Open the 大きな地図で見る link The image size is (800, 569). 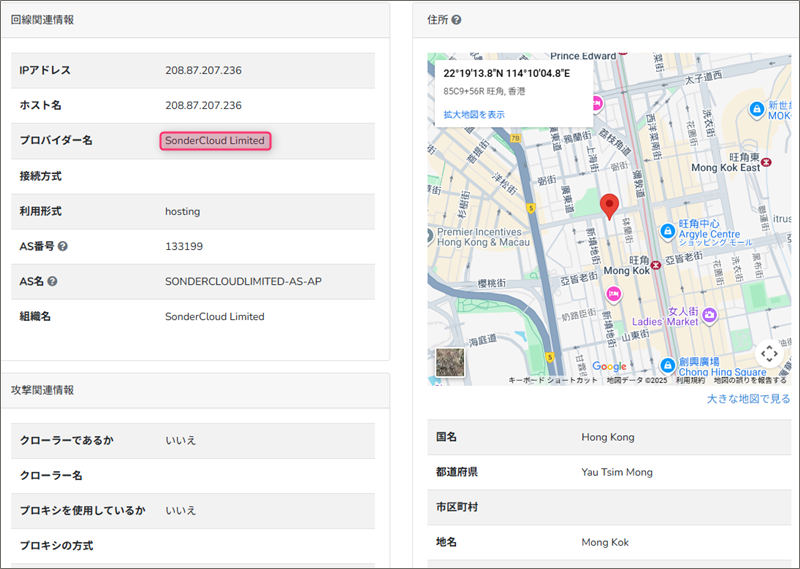click(748, 399)
